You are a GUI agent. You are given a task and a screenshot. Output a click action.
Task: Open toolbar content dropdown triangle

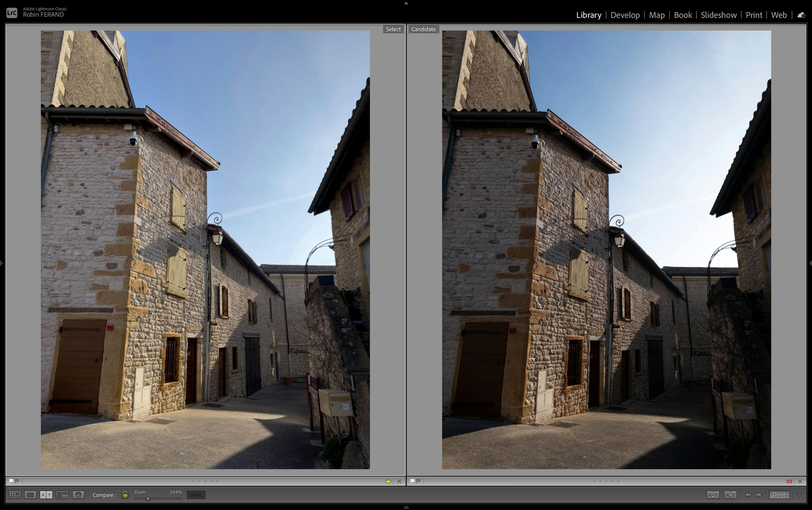(x=800, y=495)
